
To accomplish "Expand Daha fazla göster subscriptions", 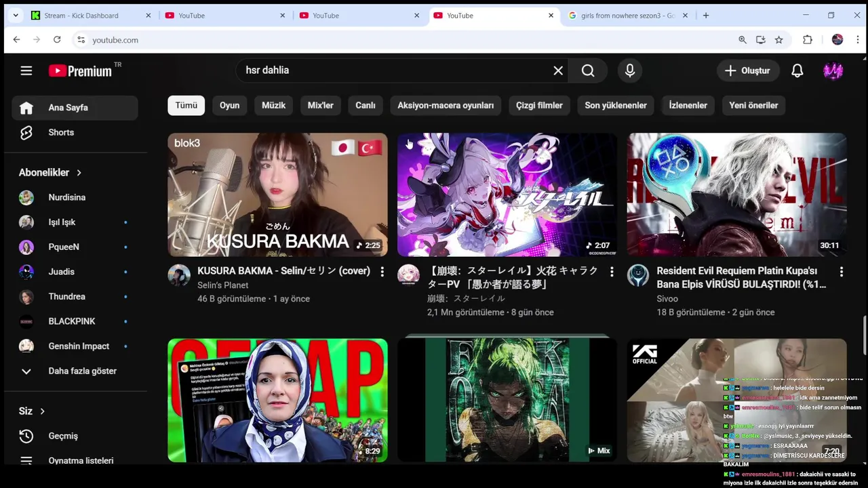I will coord(75,371).
